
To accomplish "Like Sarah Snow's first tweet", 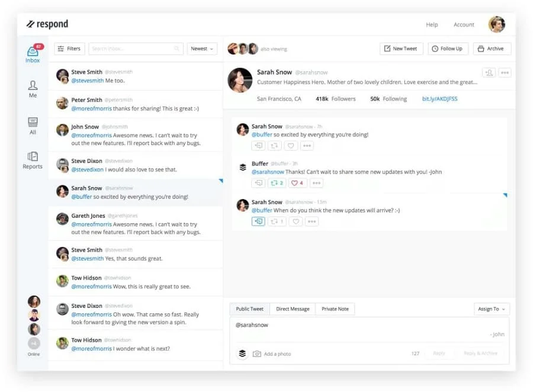I will [290, 146].
